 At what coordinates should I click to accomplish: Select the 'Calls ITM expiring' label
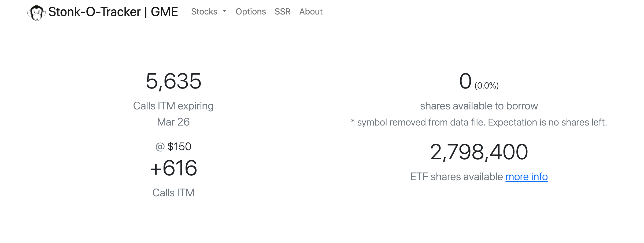coord(173,106)
